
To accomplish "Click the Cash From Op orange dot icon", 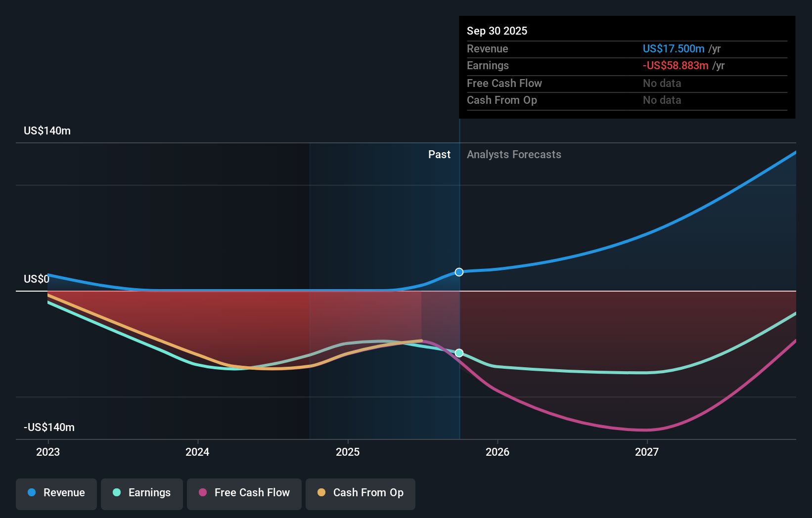I will tap(321, 492).
